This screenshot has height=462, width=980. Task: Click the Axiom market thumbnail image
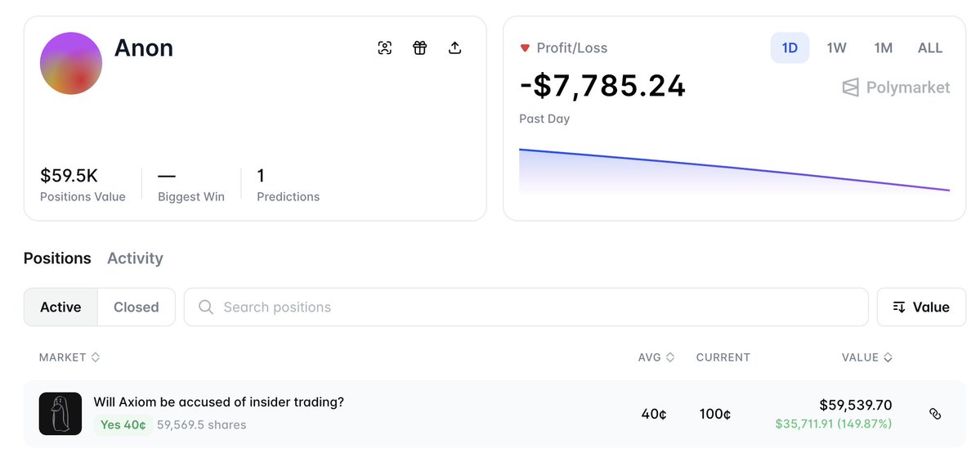coord(60,414)
